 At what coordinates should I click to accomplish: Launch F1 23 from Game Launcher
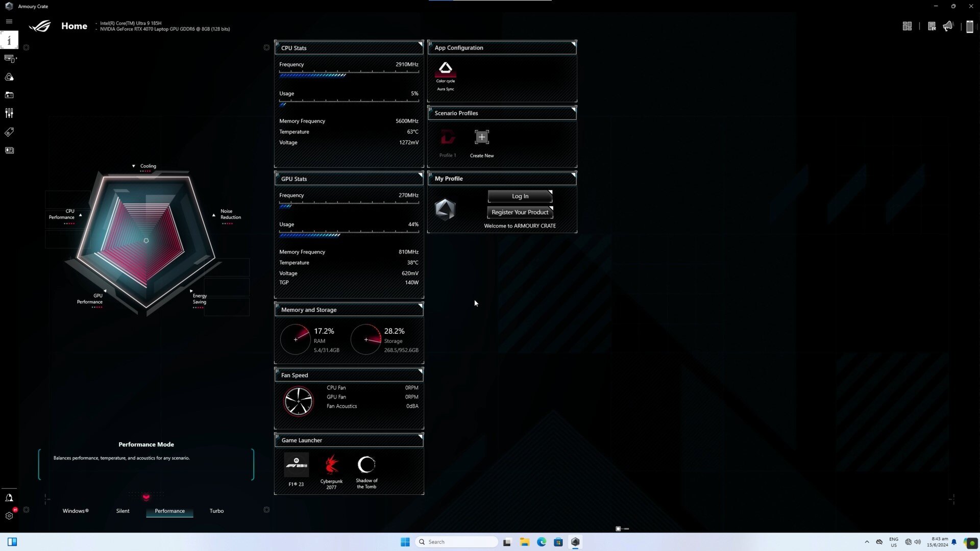(297, 465)
